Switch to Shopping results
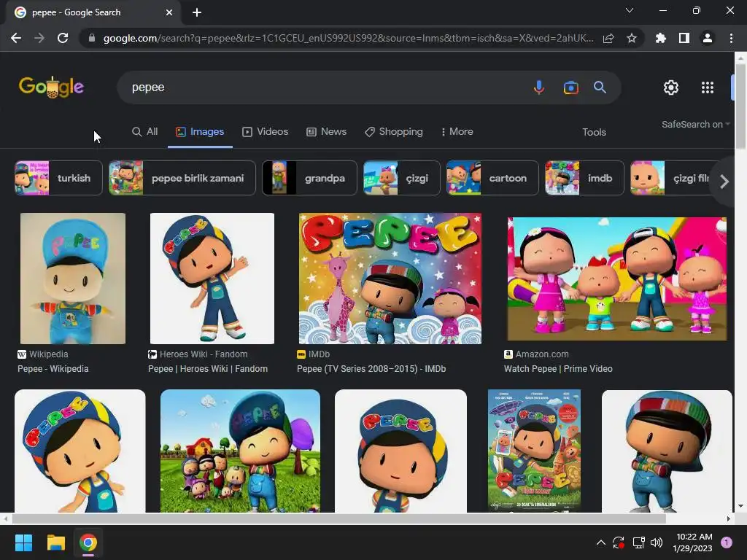This screenshot has height=560, width=747. click(394, 132)
